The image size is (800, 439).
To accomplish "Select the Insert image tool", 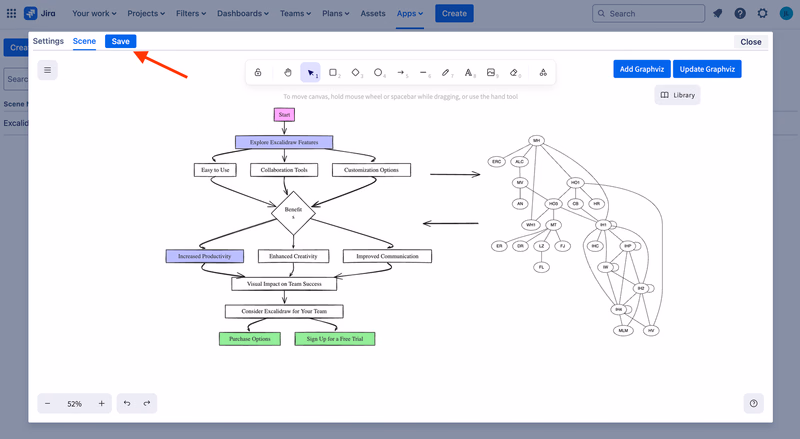I will [x=491, y=72].
